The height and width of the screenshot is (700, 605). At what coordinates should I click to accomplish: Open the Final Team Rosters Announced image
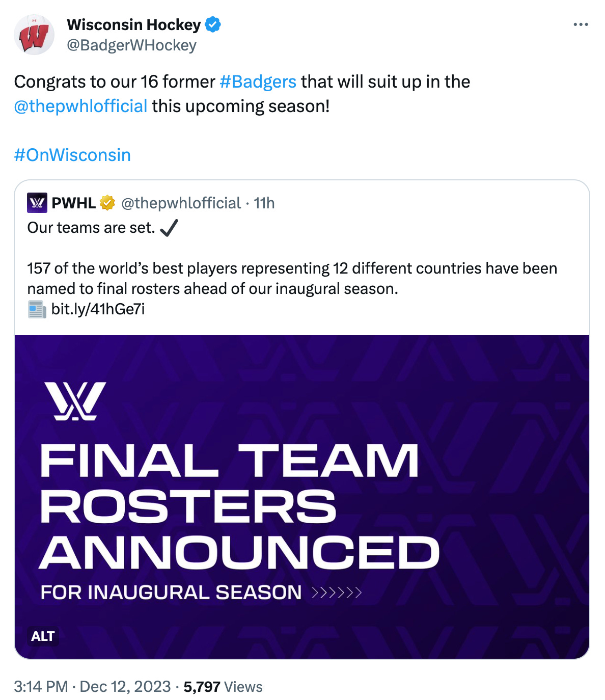click(302, 497)
